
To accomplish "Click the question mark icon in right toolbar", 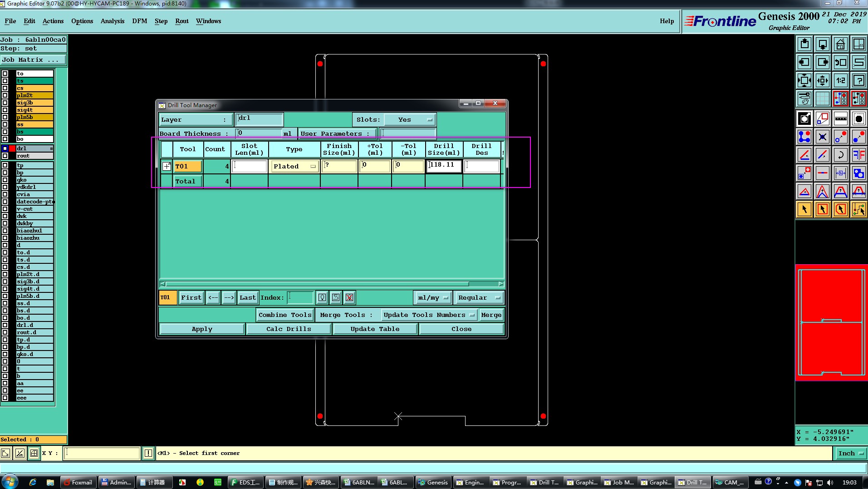I will click(859, 80).
